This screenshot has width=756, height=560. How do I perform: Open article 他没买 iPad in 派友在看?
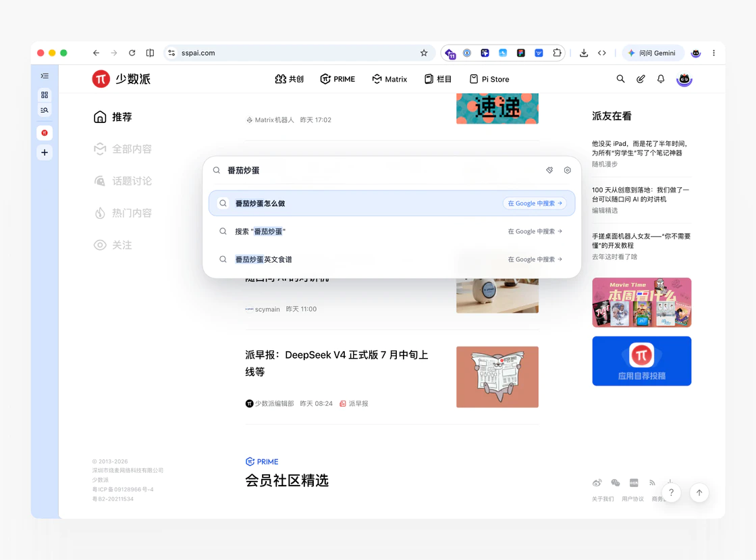(640, 148)
